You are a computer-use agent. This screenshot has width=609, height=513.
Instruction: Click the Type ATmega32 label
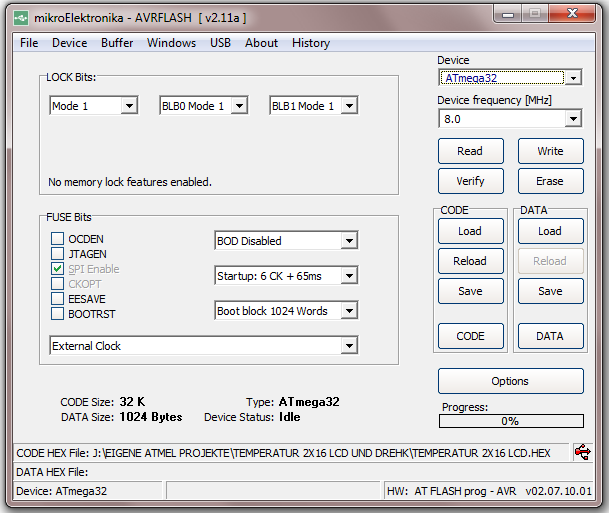point(292,402)
